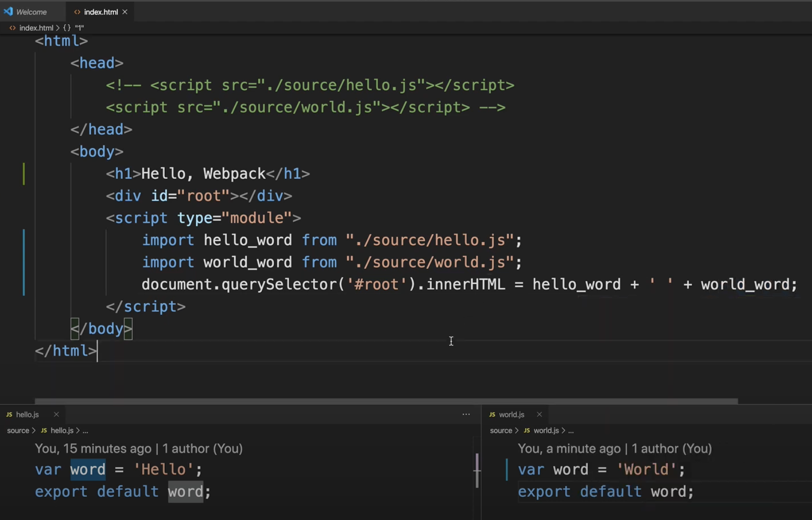Click the "import world_word" line
The width and height of the screenshot is (812, 520).
(332, 262)
